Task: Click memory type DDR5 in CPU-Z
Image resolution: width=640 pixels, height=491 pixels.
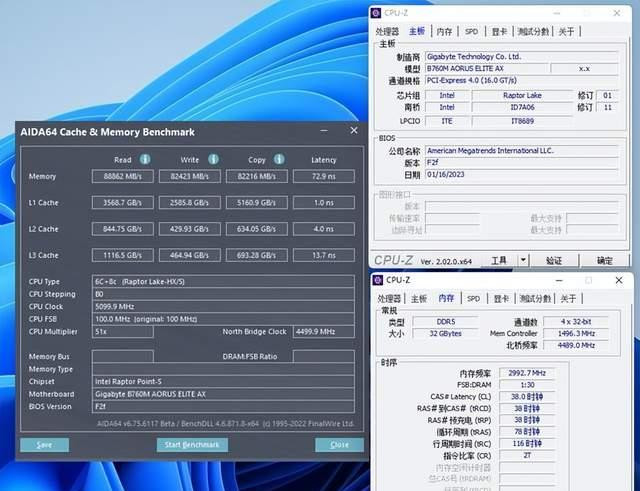Action: (x=445, y=322)
